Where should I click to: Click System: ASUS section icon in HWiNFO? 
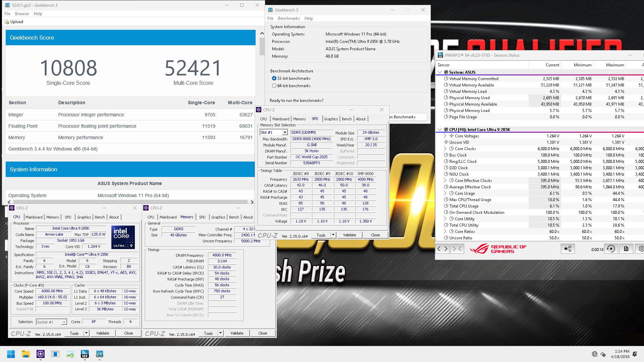(x=446, y=72)
